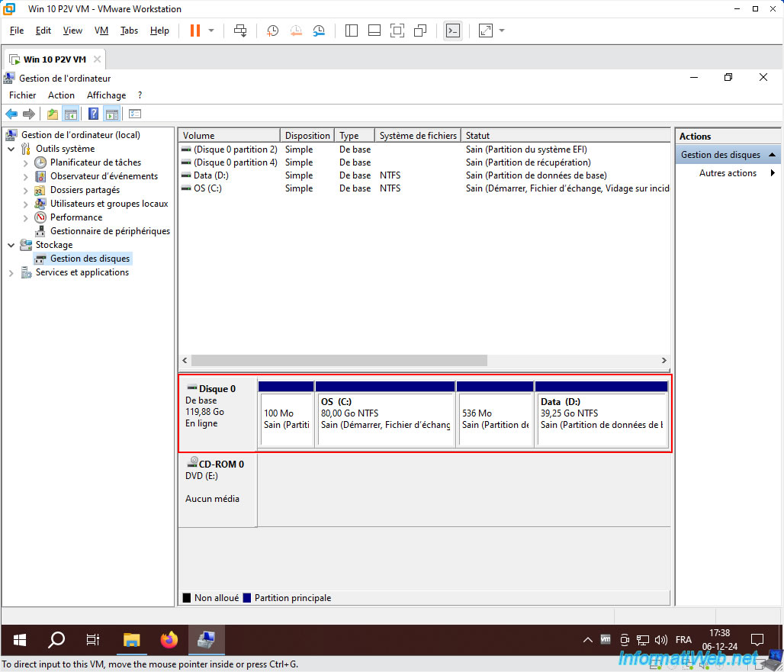Click the blue Help icon in toolbar
784x672 pixels.
click(93, 114)
